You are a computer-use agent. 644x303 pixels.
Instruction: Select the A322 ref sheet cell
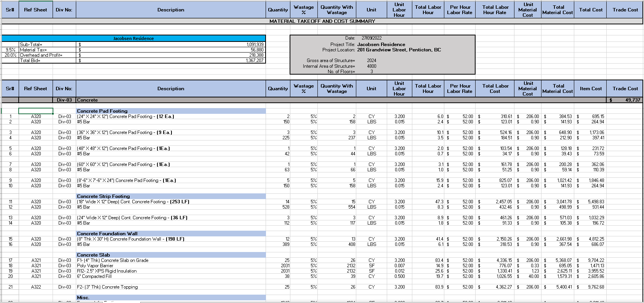click(36, 287)
